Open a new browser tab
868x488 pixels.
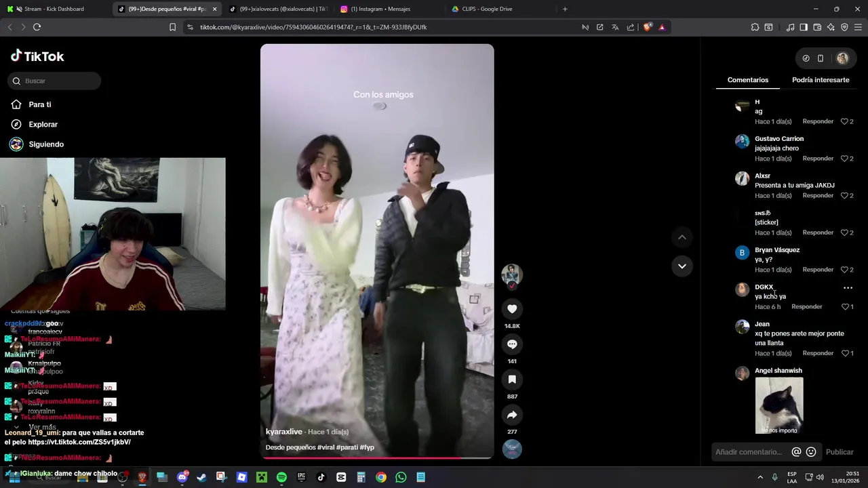pyautogui.click(x=565, y=9)
